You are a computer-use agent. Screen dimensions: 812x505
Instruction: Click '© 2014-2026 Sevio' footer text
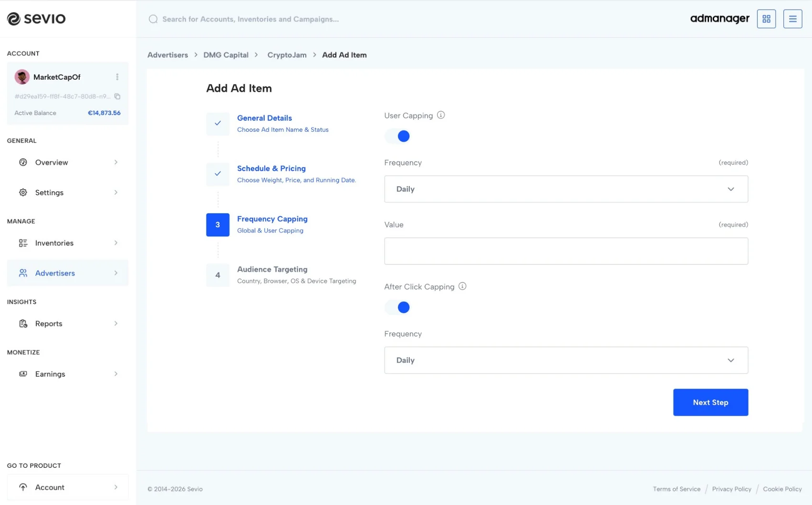pos(175,489)
